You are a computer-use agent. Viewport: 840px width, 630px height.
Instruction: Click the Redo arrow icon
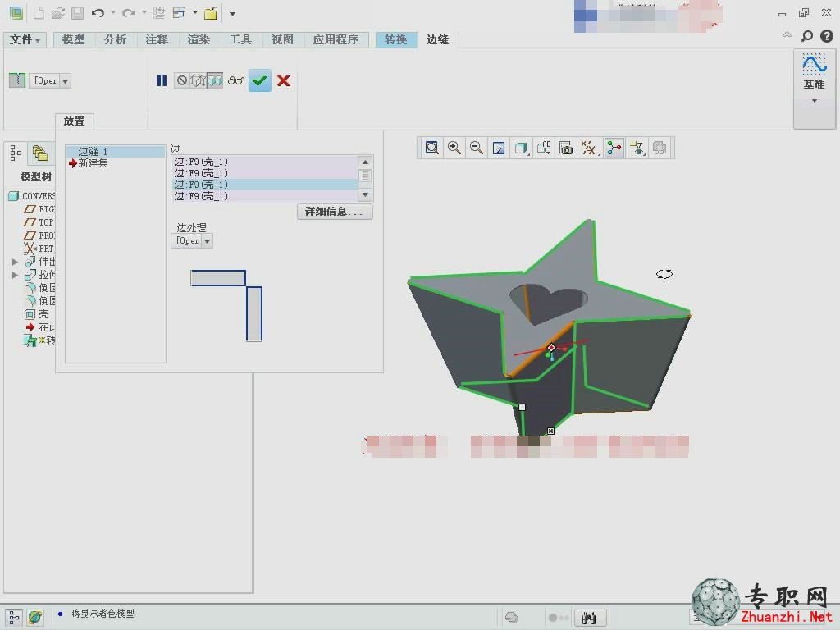[129, 13]
